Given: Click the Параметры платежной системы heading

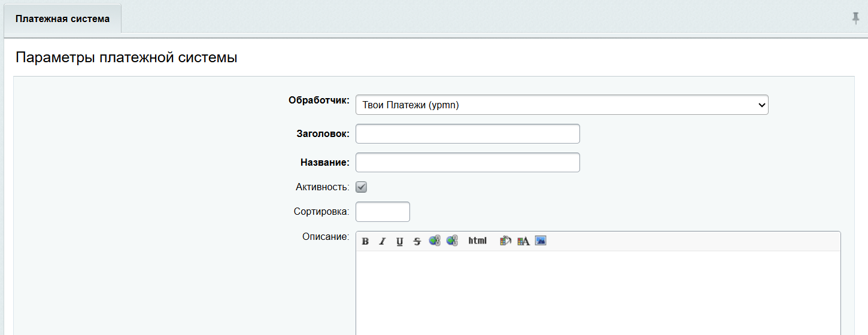Looking at the screenshot, I should 126,58.
